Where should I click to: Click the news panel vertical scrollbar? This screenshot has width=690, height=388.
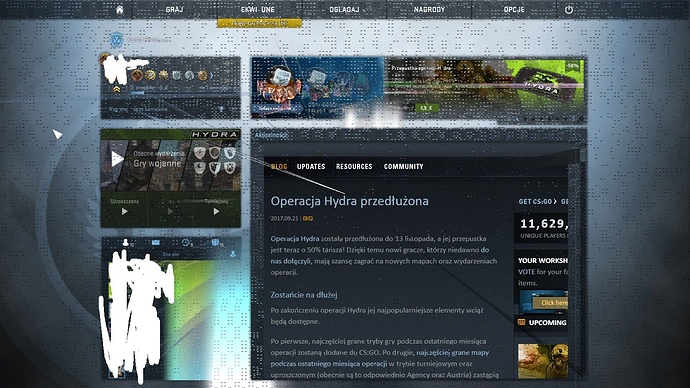point(583,262)
